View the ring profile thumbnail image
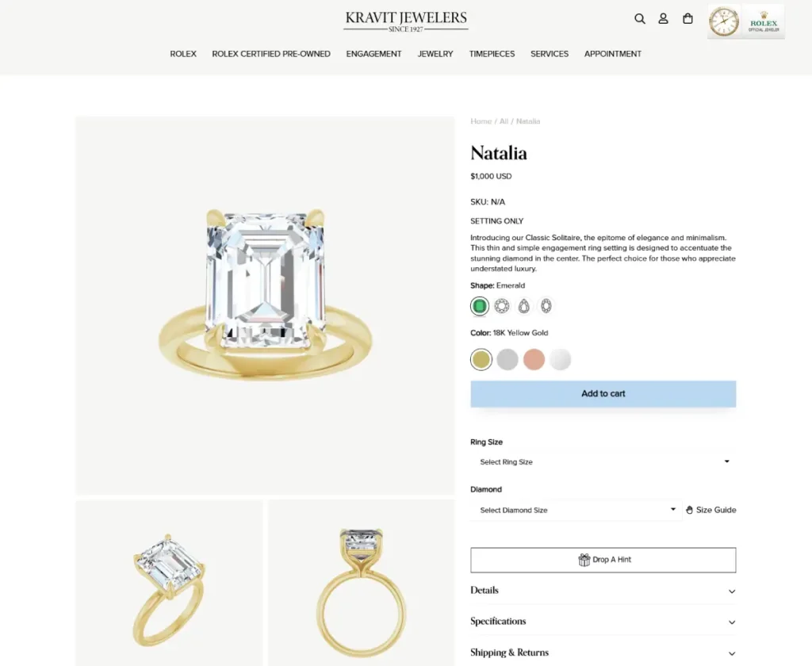The height and width of the screenshot is (666, 812). pos(361,583)
